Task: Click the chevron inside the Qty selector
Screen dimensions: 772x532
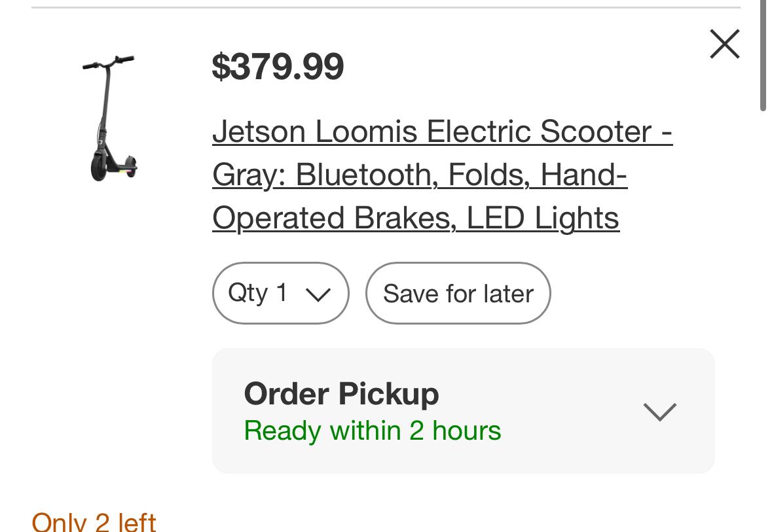Action: click(x=318, y=295)
